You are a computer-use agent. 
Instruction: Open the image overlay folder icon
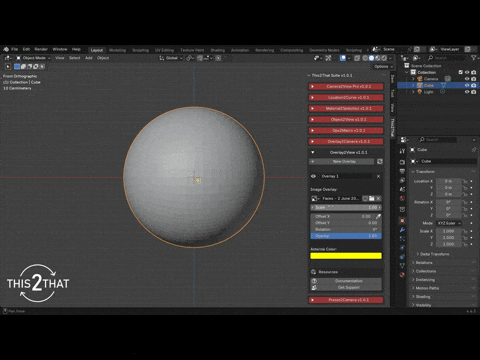point(372,199)
